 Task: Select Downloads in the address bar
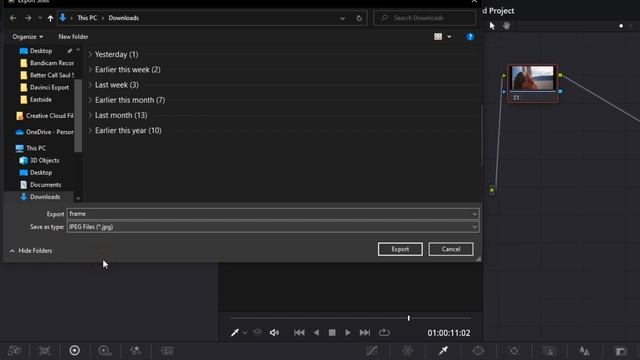coord(124,18)
